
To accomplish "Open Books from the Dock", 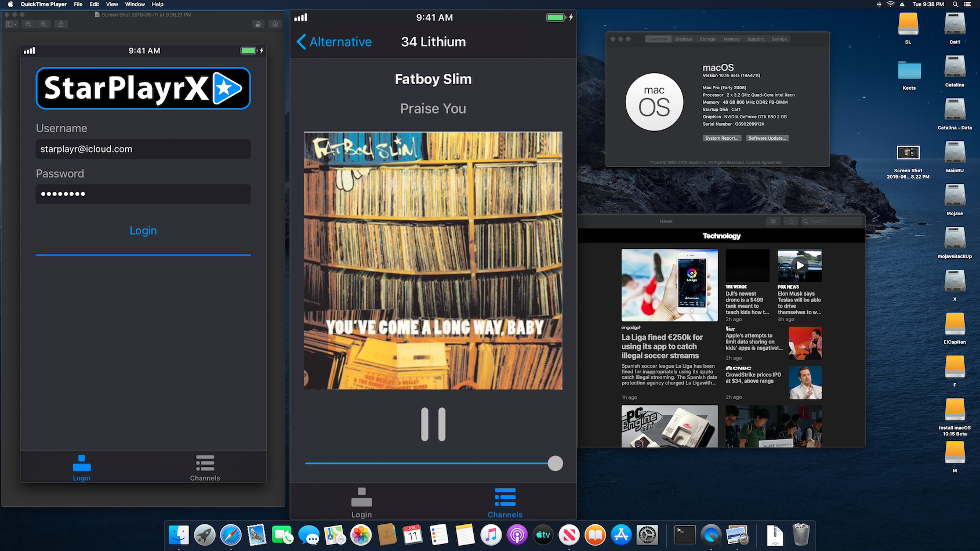I will click(595, 535).
